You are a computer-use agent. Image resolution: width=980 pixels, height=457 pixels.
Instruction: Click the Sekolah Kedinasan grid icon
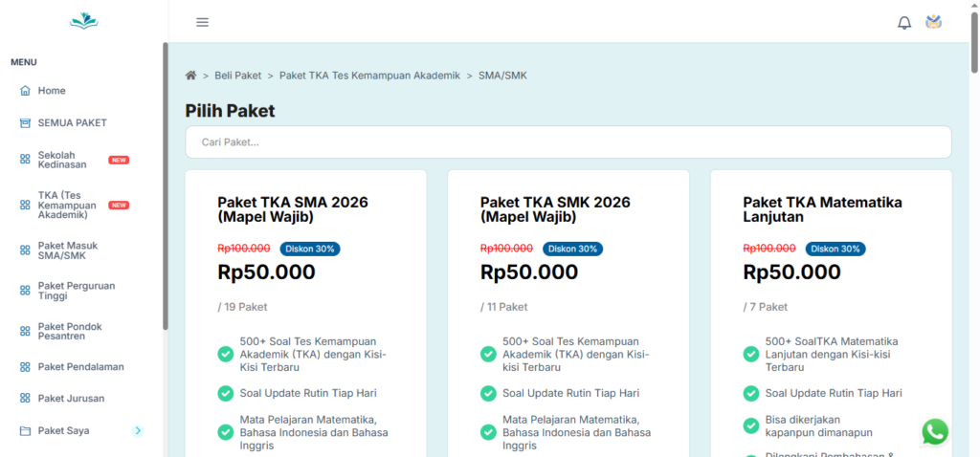25,160
